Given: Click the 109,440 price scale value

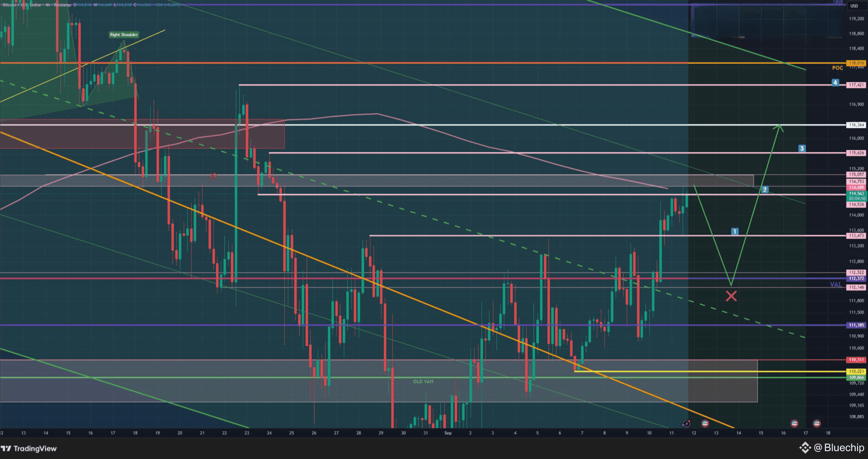Looking at the screenshot, I should 856,394.
